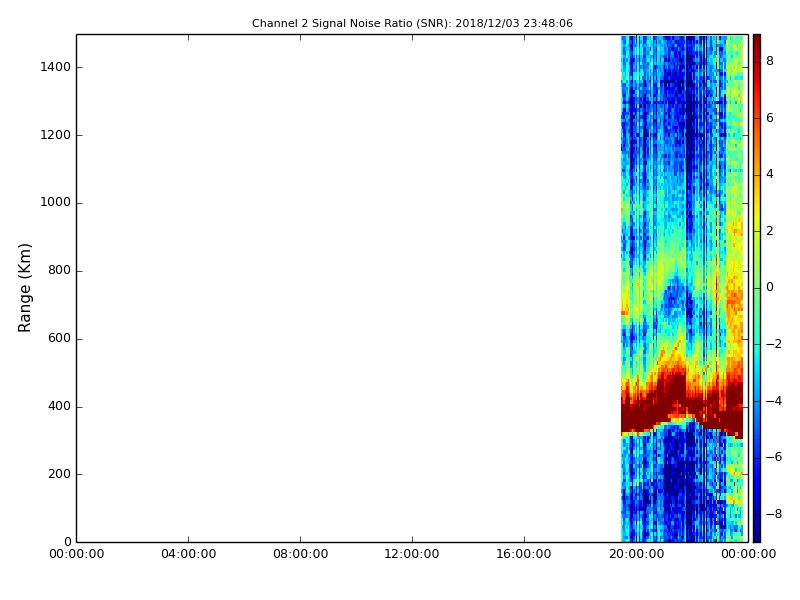Screen dimensions: 800x600
Task: Click the colorbar value −4 label
Action: pos(773,401)
